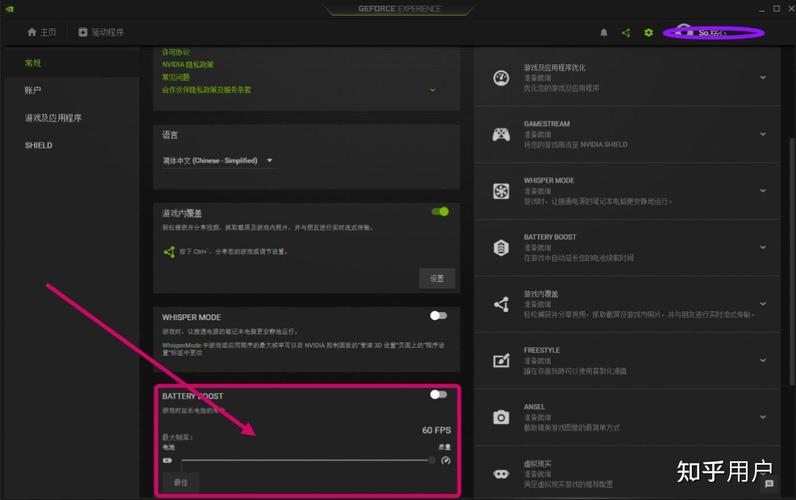Viewport: 796px width, 500px height.
Task: Click the share icon in 游戏内覆盖 feature row
Action: pos(501,304)
